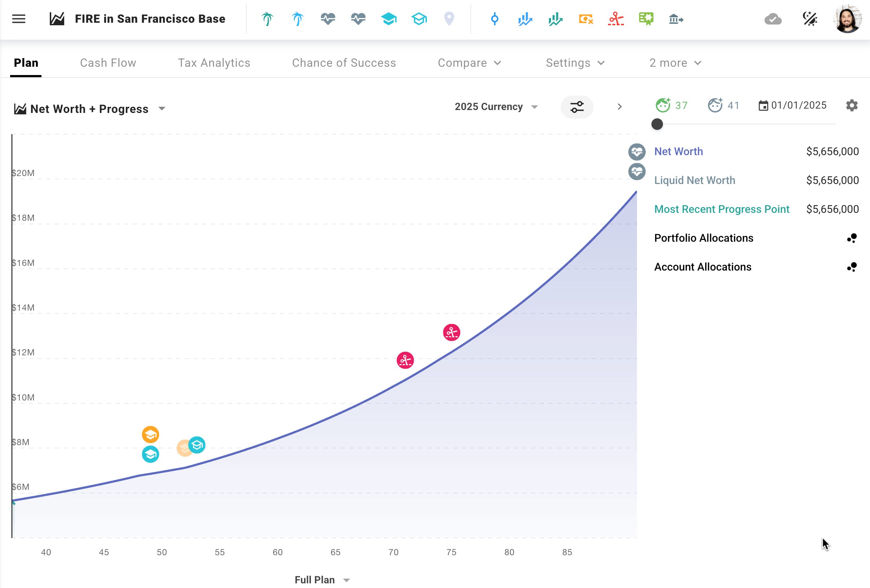
Task: Open the Full Plan range dropdown
Action: pyautogui.click(x=322, y=580)
